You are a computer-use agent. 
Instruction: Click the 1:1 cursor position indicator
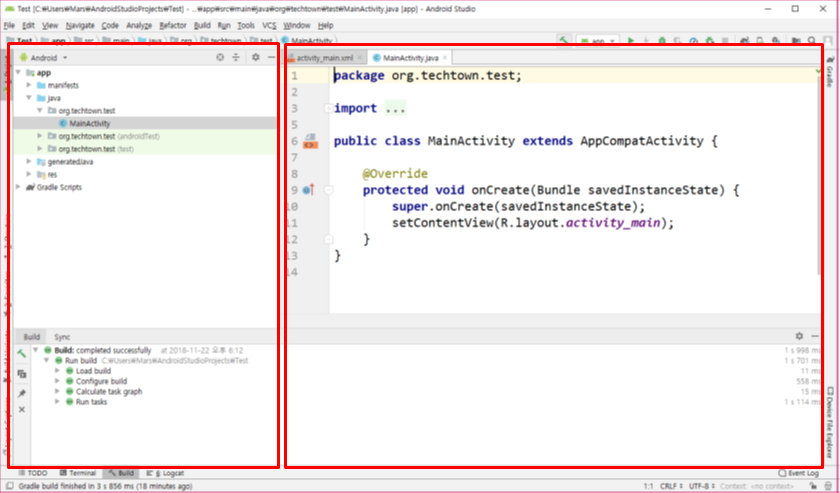coord(648,486)
